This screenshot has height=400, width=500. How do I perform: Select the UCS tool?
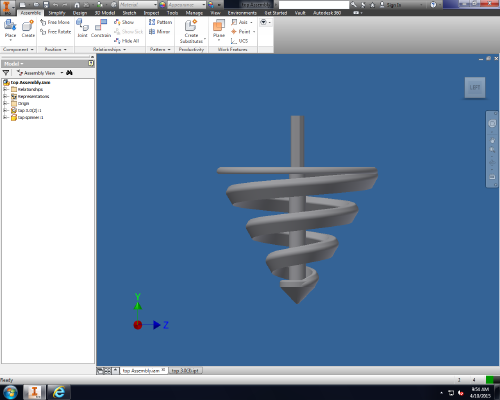(239, 41)
